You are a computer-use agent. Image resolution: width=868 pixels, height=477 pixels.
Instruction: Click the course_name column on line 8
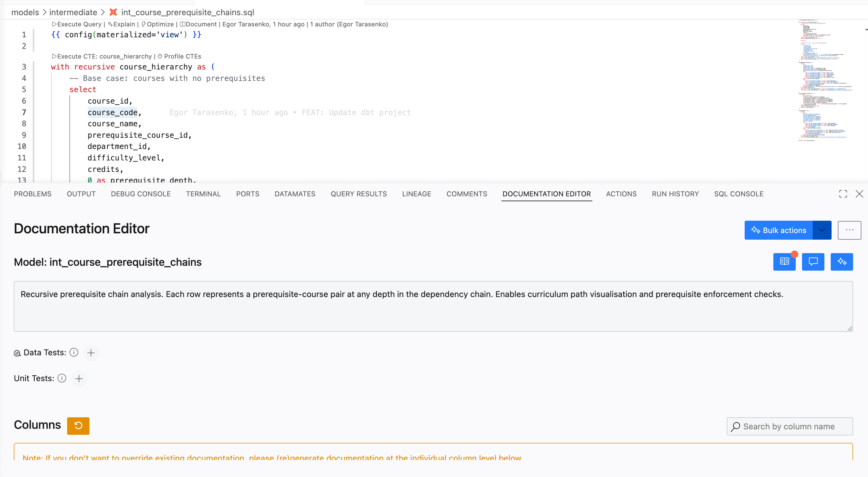[x=112, y=124]
